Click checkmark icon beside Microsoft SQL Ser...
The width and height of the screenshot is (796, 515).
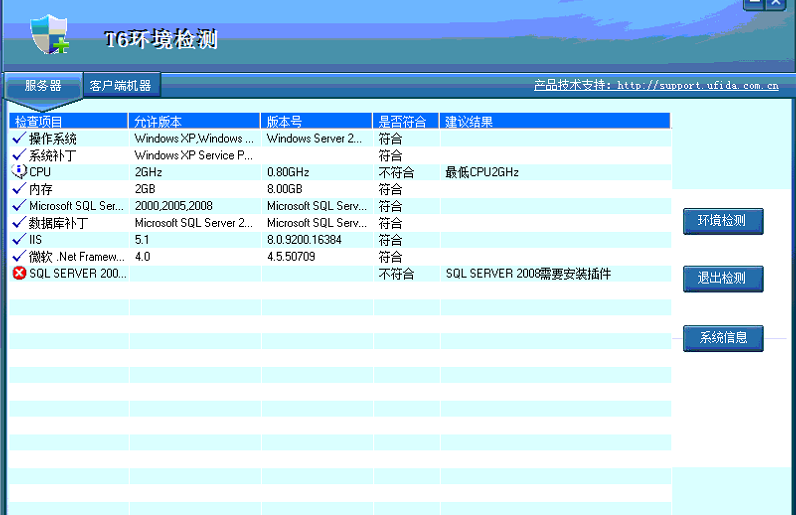[x=19, y=205]
